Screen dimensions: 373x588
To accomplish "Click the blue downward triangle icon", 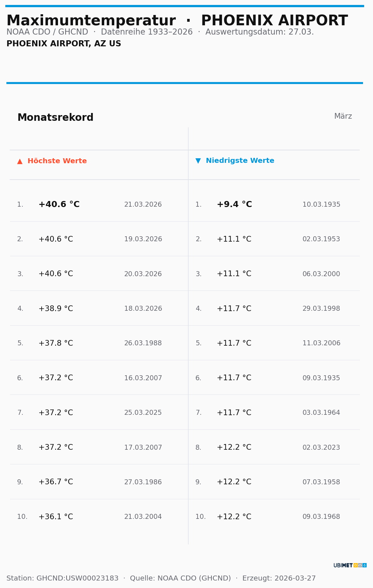I will pyautogui.click(x=198, y=161).
